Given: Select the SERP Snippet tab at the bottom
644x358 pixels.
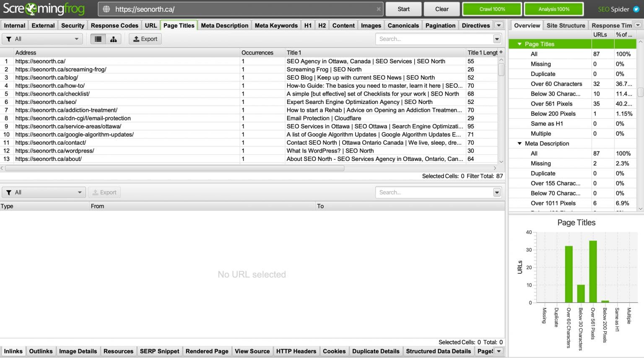Looking at the screenshot, I should (159, 351).
